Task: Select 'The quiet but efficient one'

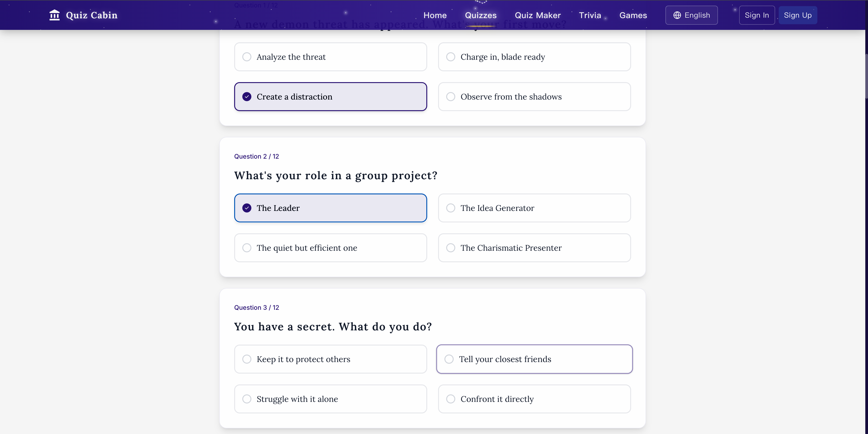Action: coord(330,248)
